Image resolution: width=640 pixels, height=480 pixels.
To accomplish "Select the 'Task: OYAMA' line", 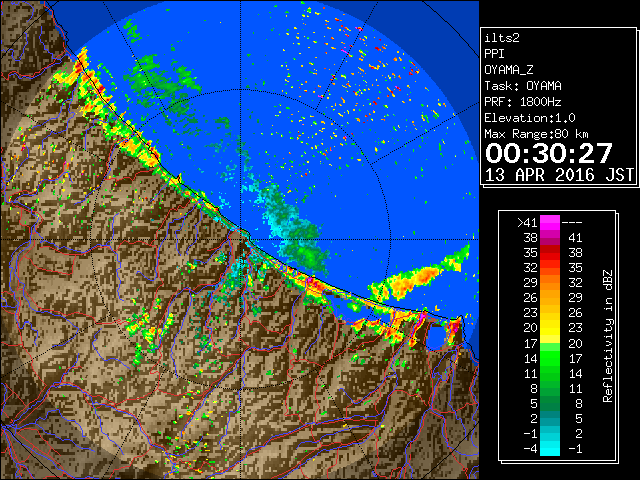I will click(523, 86).
